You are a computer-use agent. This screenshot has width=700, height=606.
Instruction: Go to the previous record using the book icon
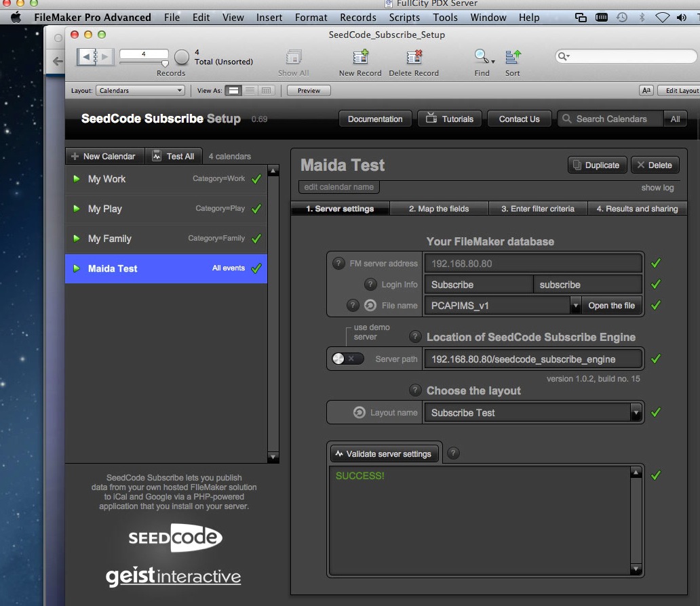tap(86, 57)
